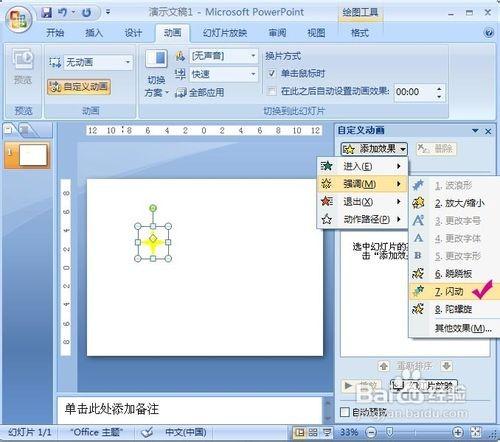Click the green rotation handle of the shape
Image resolution: width=500 pixels, height=442 pixels.
click(x=153, y=208)
